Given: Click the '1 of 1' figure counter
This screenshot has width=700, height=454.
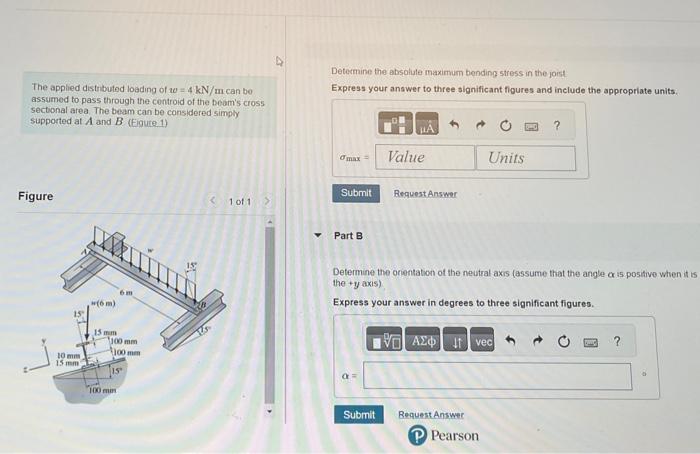Looking at the screenshot, I should (x=240, y=202).
